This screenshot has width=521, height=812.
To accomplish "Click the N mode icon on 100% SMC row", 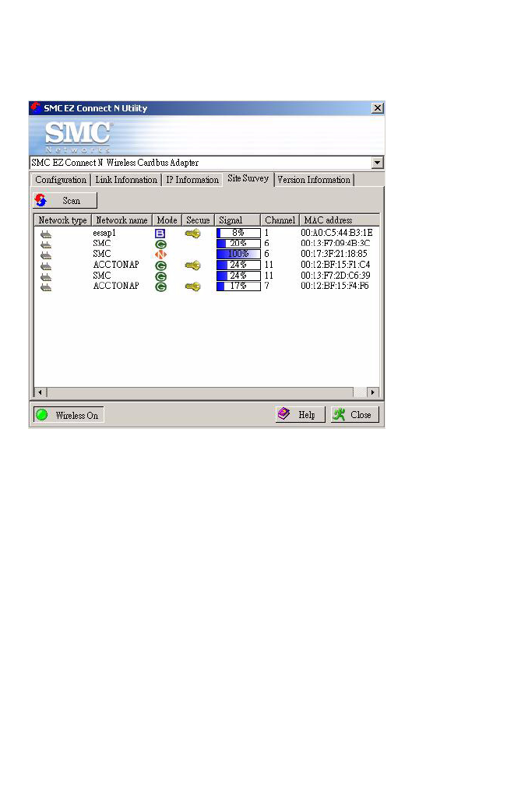I will (161, 255).
